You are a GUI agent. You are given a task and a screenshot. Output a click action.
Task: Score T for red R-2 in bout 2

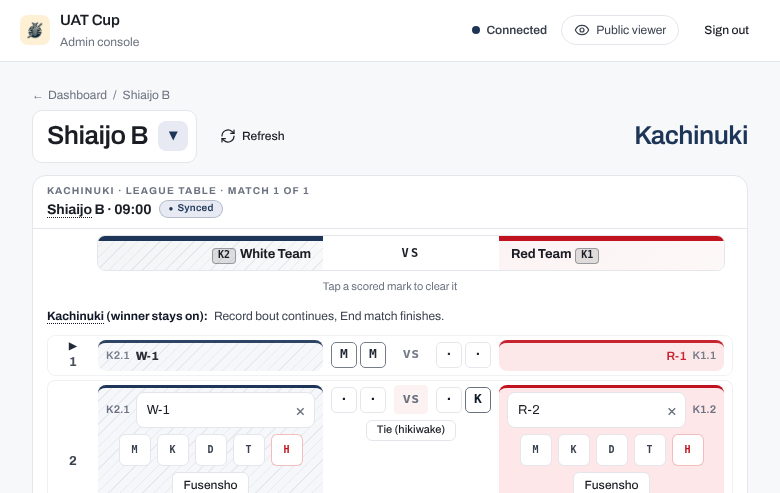pyautogui.click(x=650, y=450)
